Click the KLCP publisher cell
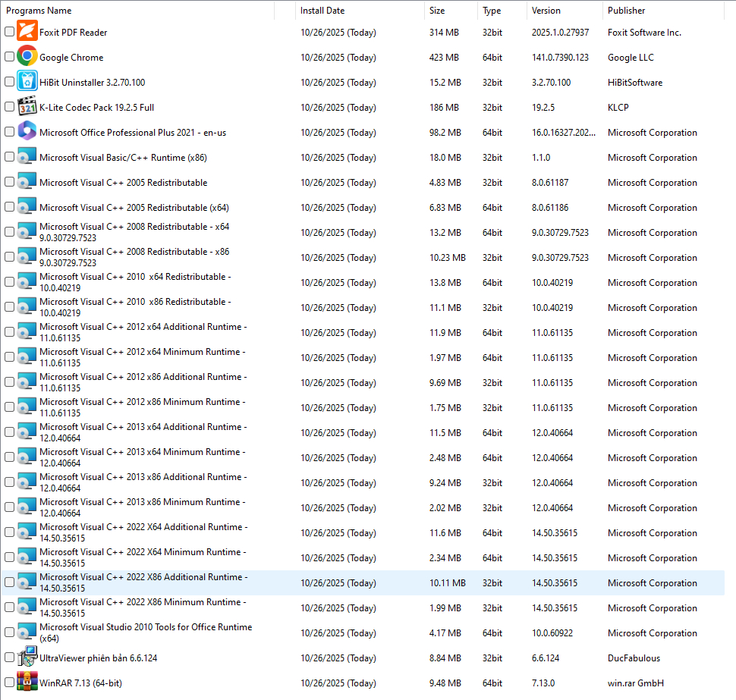736x700 pixels. [x=618, y=108]
